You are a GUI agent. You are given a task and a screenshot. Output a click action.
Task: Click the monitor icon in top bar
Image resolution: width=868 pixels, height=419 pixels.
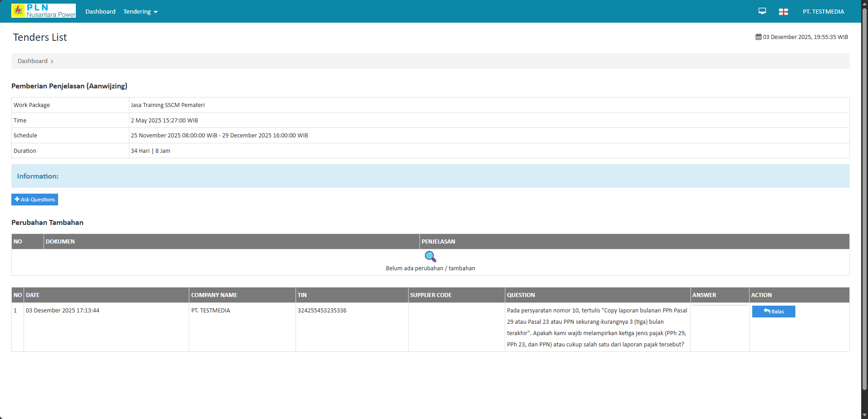tap(762, 11)
